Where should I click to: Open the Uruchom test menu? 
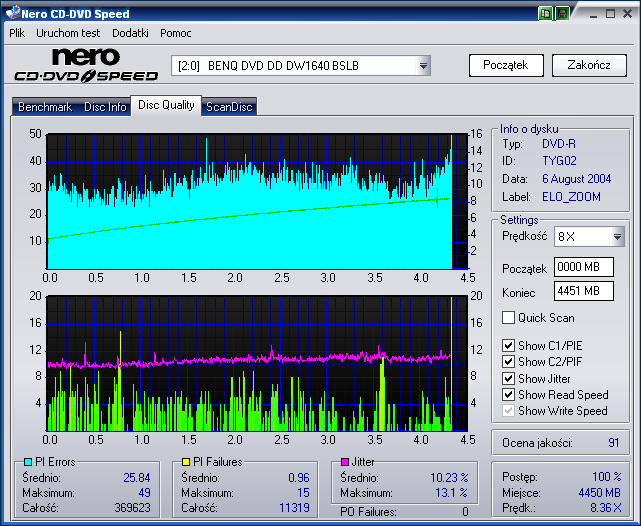(x=68, y=33)
